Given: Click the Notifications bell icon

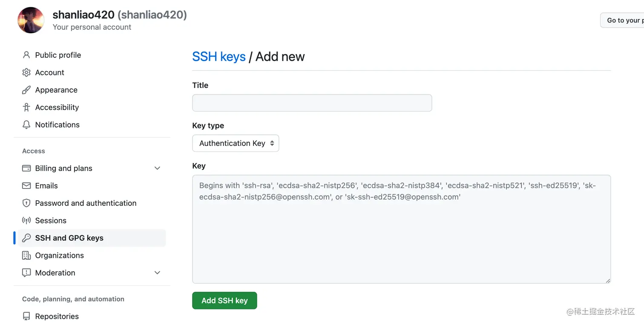Looking at the screenshot, I should tap(26, 125).
